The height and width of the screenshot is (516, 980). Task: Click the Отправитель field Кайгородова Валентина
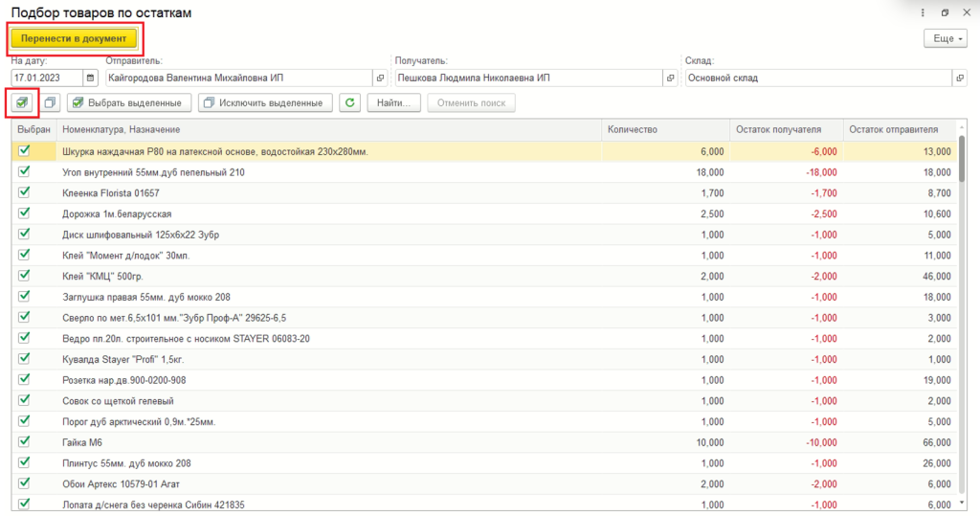pos(238,79)
